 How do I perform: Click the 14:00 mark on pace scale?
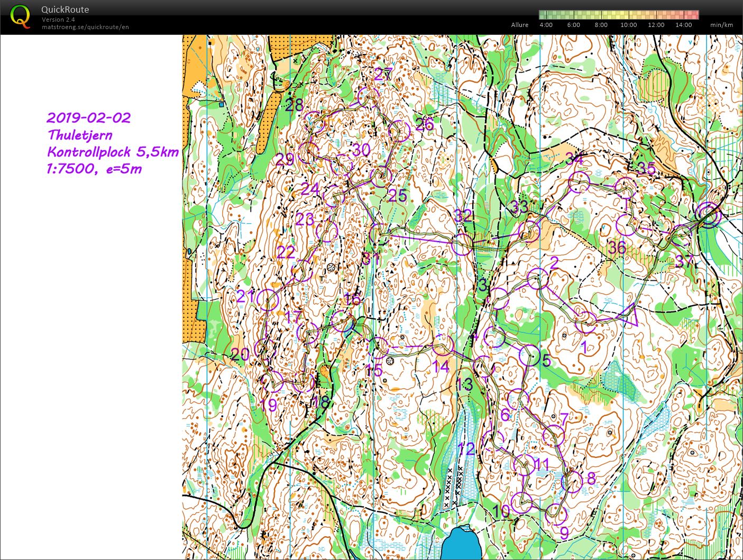pos(683,25)
